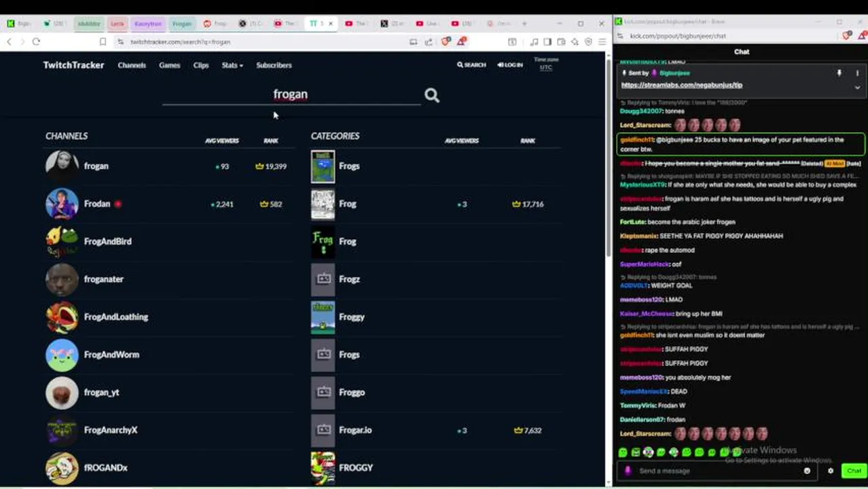The image size is (868, 489).
Task: Open a new browser tab
Action: pyautogui.click(x=524, y=23)
